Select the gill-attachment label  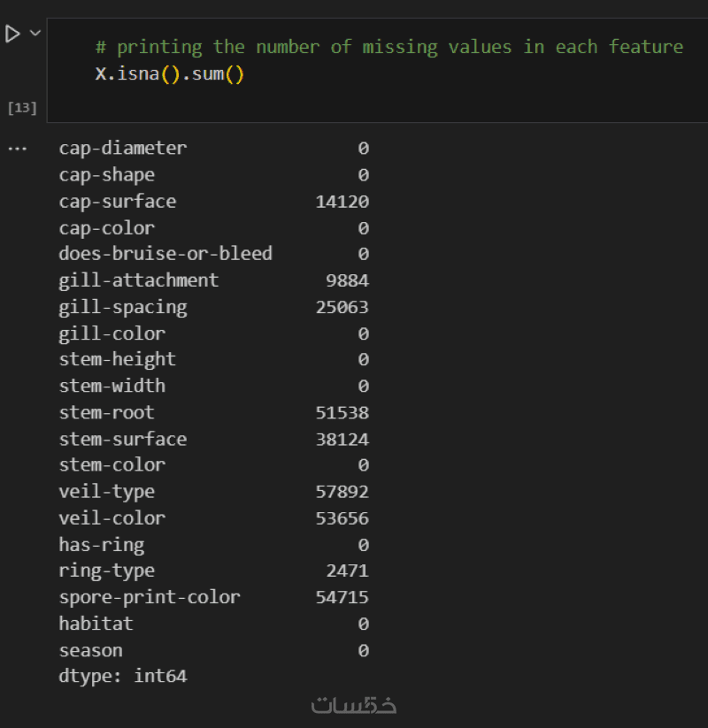point(139,280)
